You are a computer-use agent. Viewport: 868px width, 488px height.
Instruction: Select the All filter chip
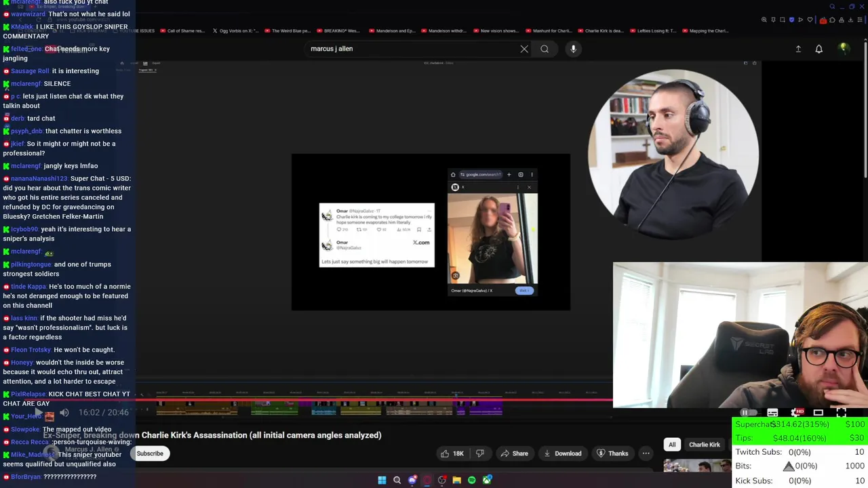click(672, 445)
